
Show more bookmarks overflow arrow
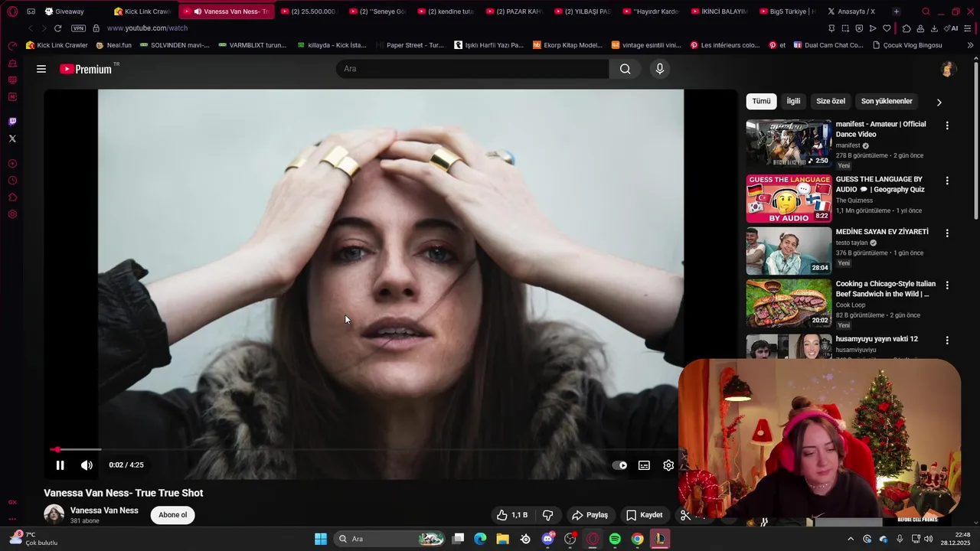(x=971, y=45)
